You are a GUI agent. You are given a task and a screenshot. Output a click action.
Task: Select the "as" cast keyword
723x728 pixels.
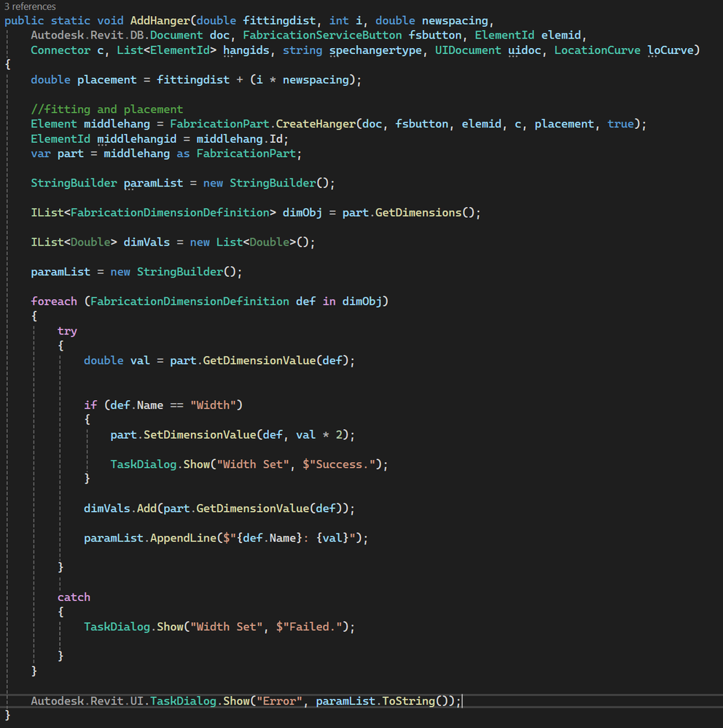coord(183,154)
